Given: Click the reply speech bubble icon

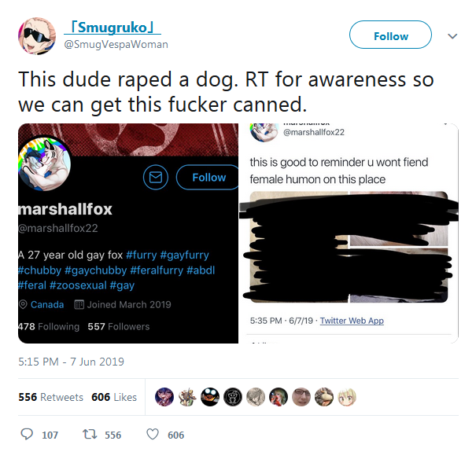Looking at the screenshot, I should pos(27,434).
